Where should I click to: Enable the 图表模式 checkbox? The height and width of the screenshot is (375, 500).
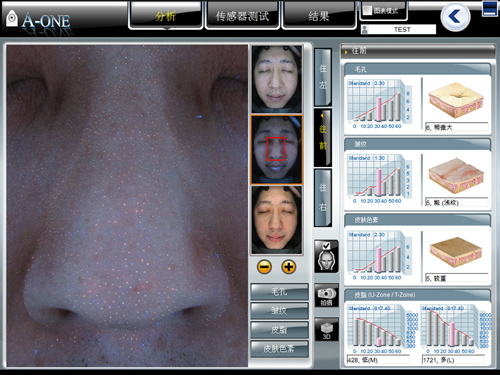pyautogui.click(x=367, y=10)
